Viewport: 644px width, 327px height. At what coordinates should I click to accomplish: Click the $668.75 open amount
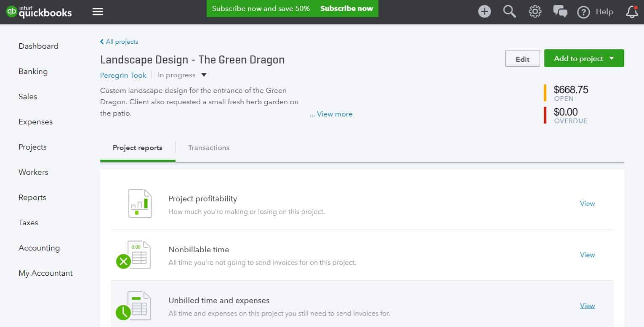pos(571,90)
